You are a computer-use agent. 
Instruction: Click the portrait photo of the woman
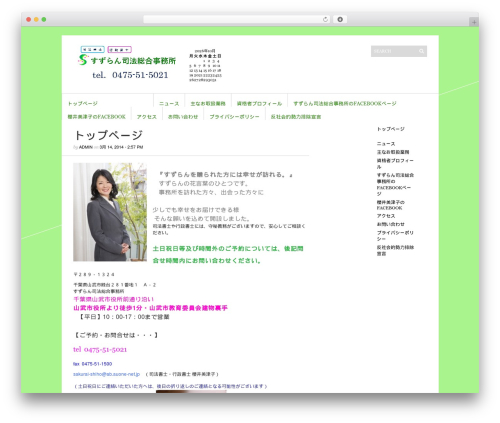[110, 212]
